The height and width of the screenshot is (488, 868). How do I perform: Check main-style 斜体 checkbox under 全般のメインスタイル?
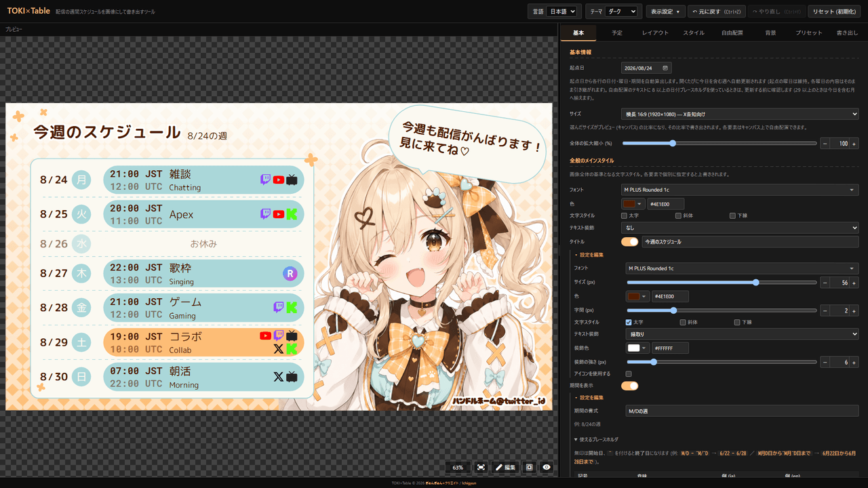(679, 216)
